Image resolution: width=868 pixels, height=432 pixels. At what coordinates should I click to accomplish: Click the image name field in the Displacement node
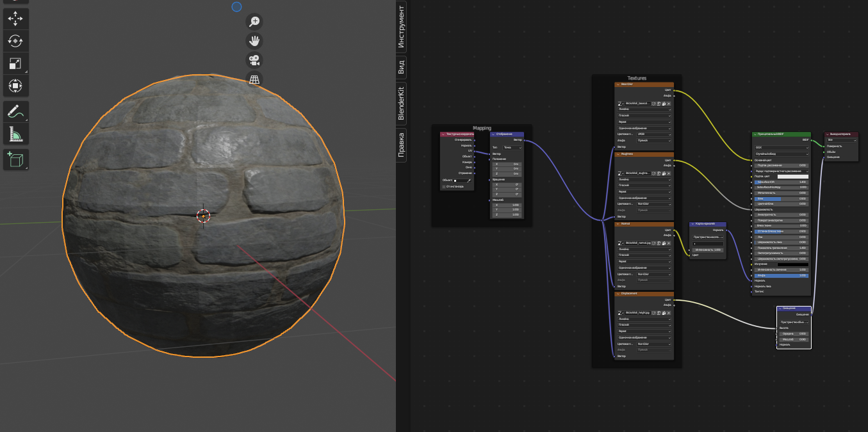[x=637, y=313]
